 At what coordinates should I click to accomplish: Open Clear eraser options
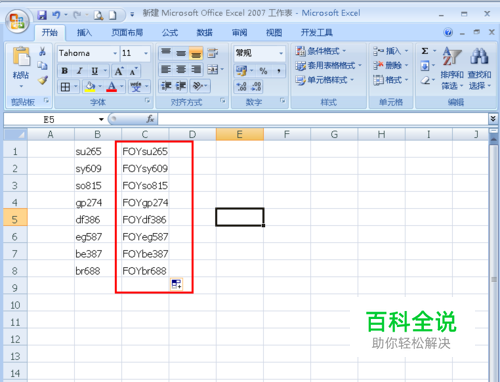(x=428, y=80)
